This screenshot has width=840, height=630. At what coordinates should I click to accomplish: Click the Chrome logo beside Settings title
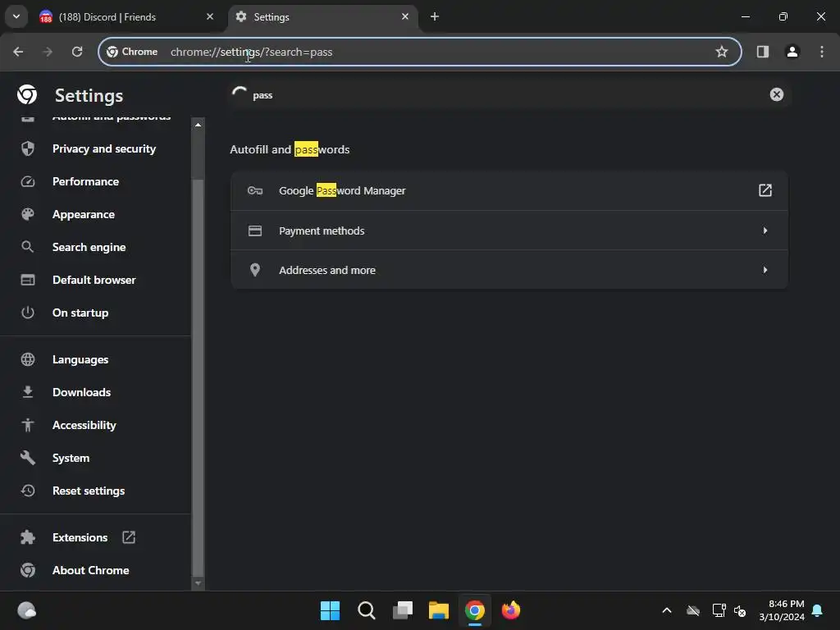coord(27,95)
